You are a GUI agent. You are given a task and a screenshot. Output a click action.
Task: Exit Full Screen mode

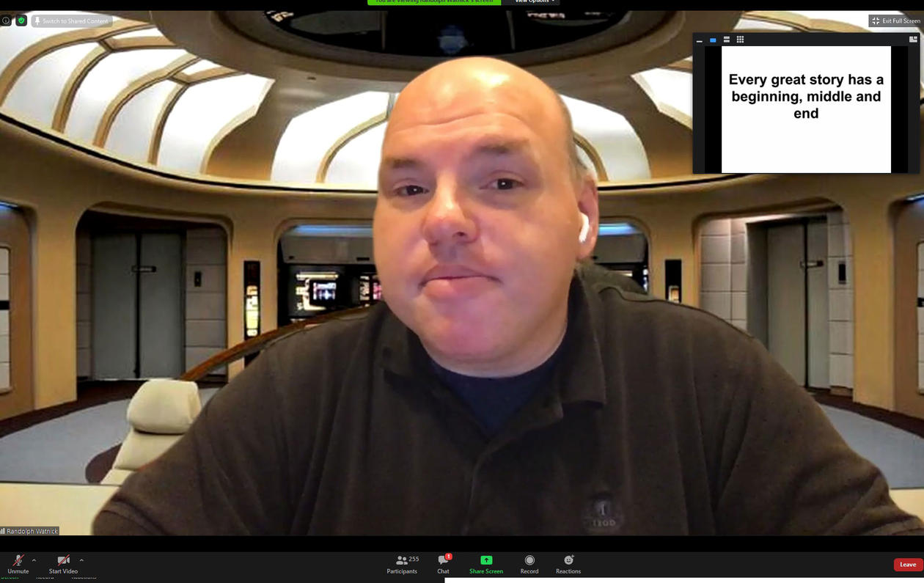coord(895,21)
